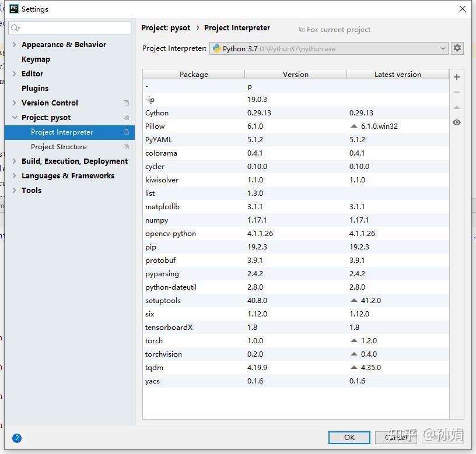Sort by Version column header
The width and height of the screenshot is (476, 454).
[x=296, y=74]
